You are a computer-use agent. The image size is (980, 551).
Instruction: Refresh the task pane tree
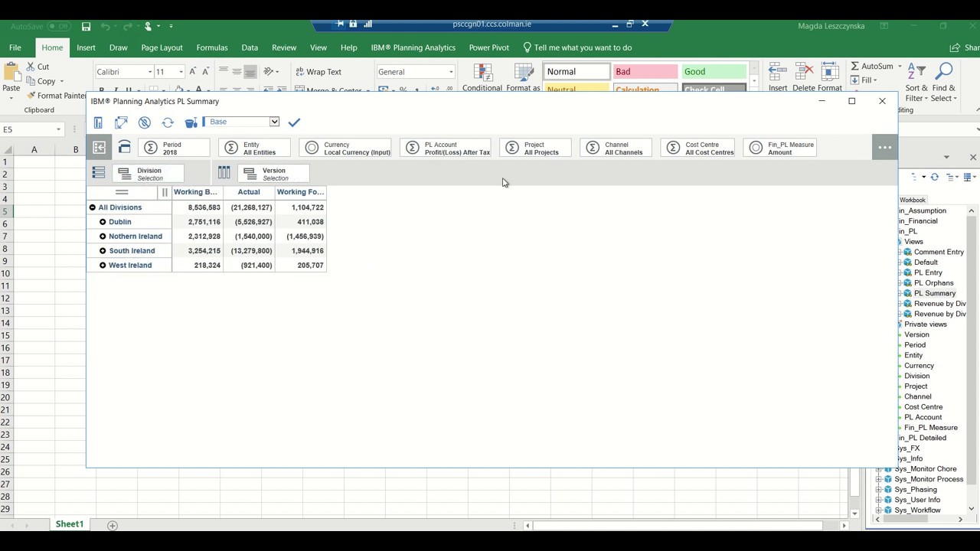coord(934,177)
